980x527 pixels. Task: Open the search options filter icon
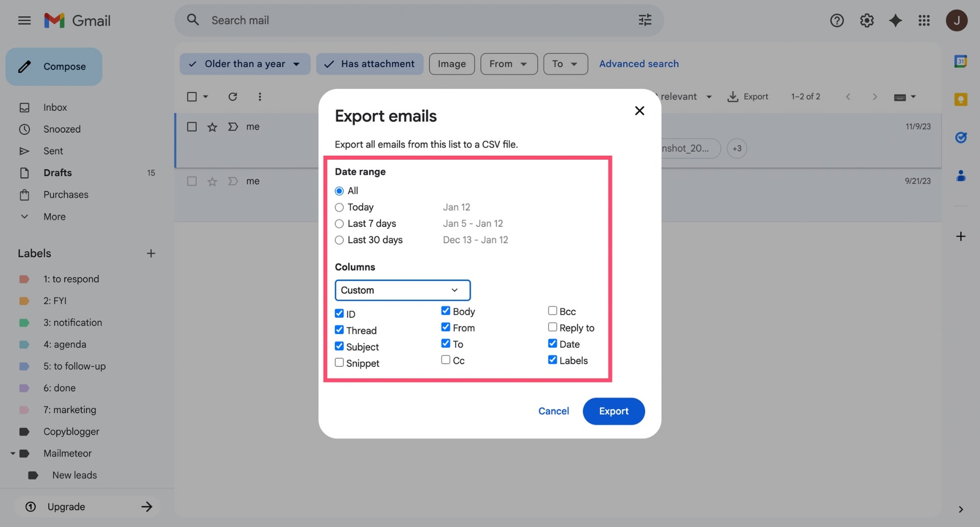pos(644,20)
